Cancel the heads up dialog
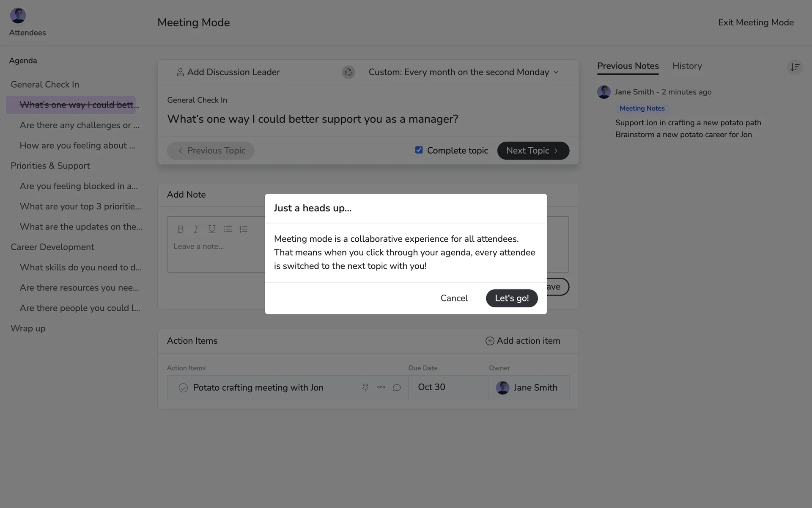The image size is (812, 508). coord(454,298)
